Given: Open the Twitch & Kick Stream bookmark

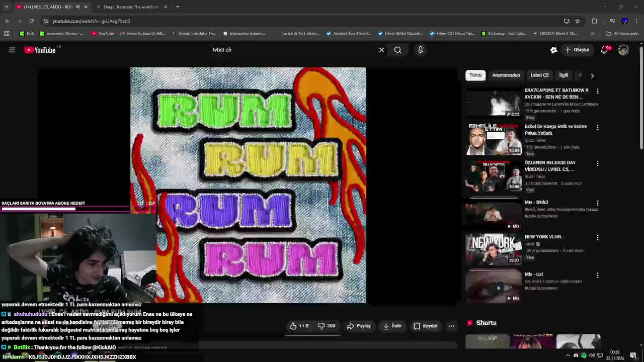Looking at the screenshot, I should click(x=297, y=34).
